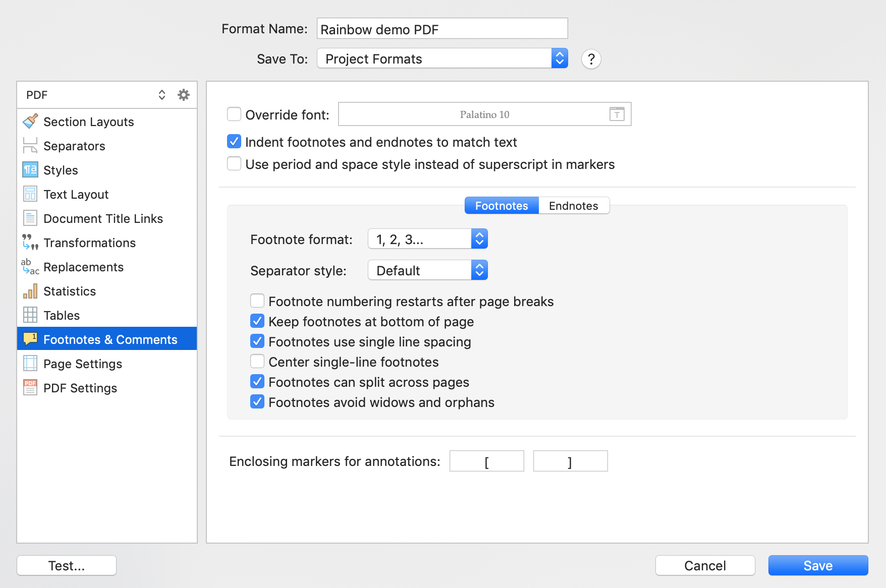Click the Cancel button
The image size is (886, 588).
coord(705,565)
